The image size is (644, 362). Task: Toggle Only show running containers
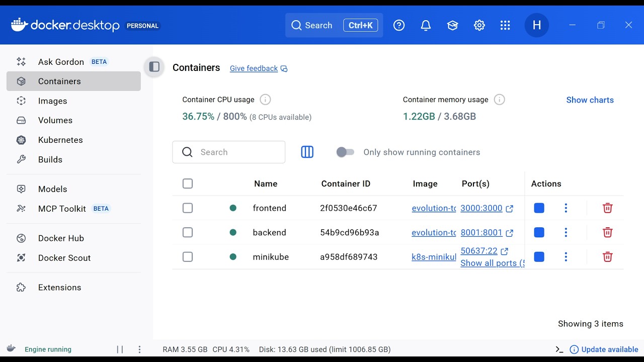345,152
